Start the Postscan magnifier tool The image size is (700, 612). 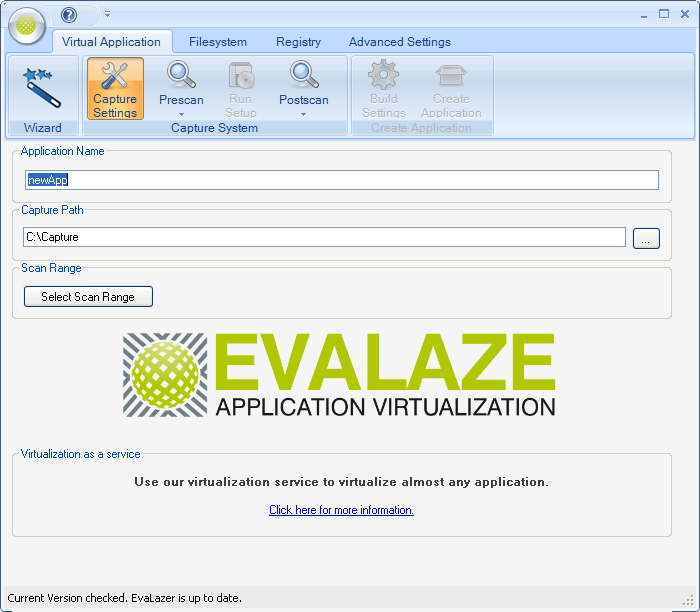tap(304, 83)
